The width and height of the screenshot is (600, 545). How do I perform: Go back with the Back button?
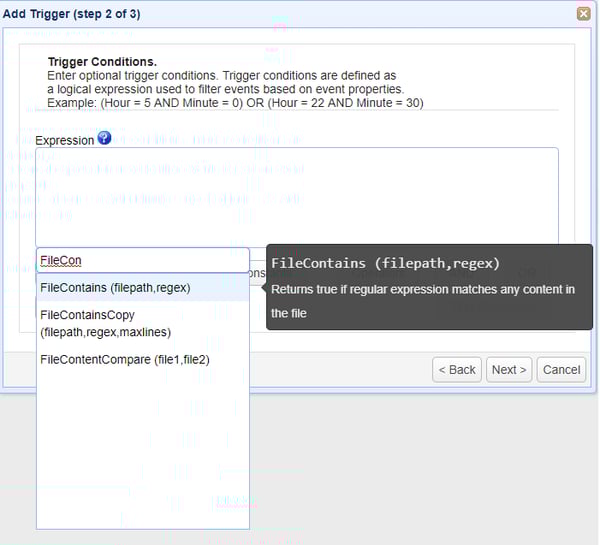(456, 369)
